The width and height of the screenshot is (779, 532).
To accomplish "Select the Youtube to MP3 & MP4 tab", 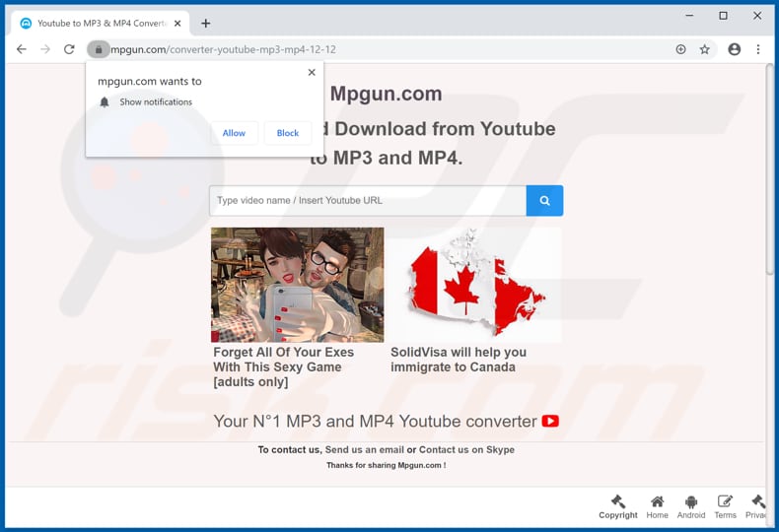I will point(100,24).
